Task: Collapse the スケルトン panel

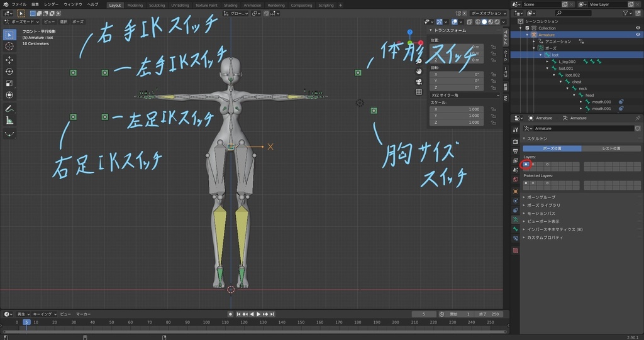Action: pos(537,139)
